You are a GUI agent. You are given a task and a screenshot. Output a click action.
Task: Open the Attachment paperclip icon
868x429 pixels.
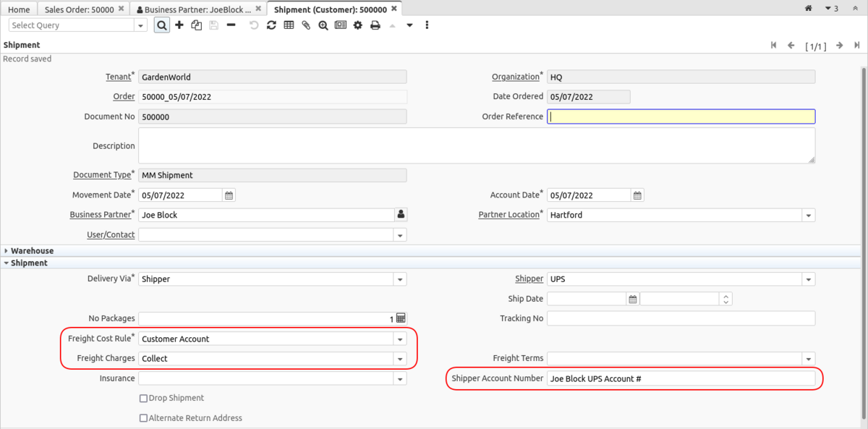tap(306, 25)
